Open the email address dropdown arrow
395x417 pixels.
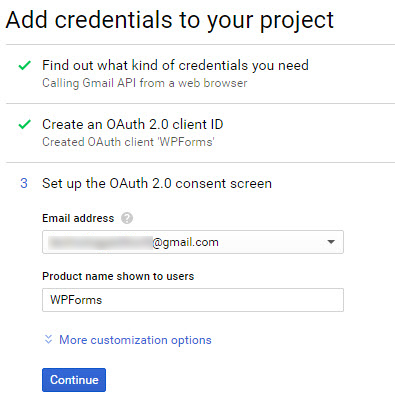coord(331,242)
